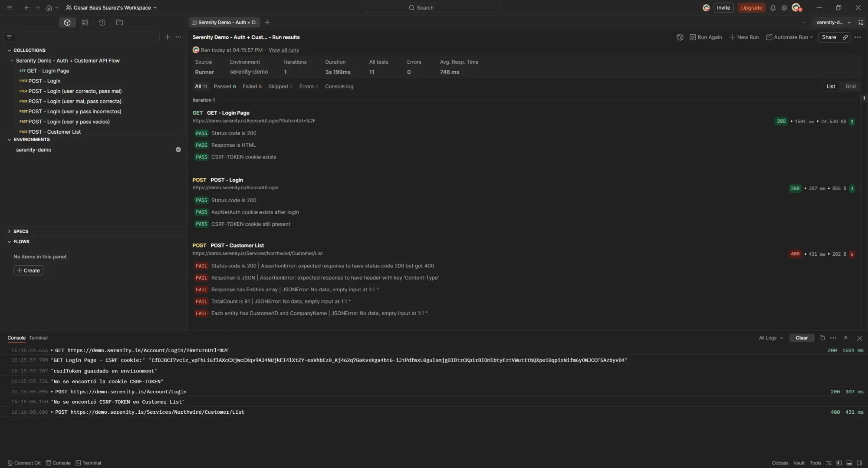
Task: Expand the SPECS section
Action: [x=10, y=231]
